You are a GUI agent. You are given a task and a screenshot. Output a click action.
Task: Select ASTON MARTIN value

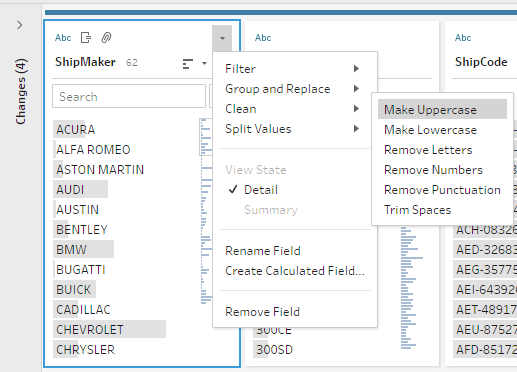pyautogui.click(x=100, y=169)
